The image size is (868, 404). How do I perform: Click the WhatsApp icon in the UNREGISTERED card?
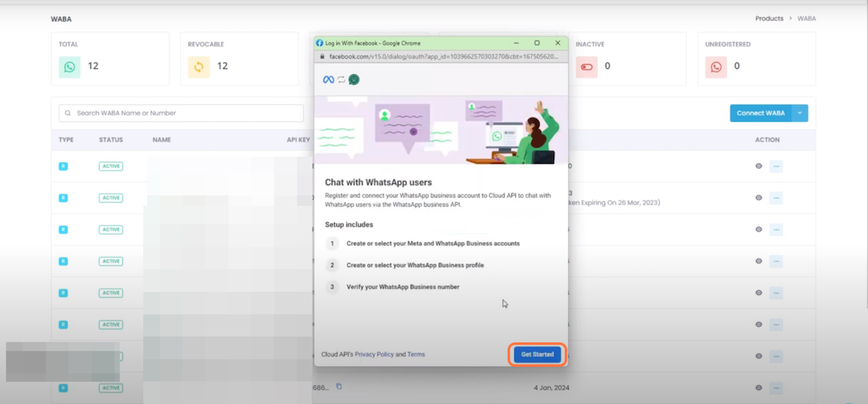pyautogui.click(x=716, y=67)
